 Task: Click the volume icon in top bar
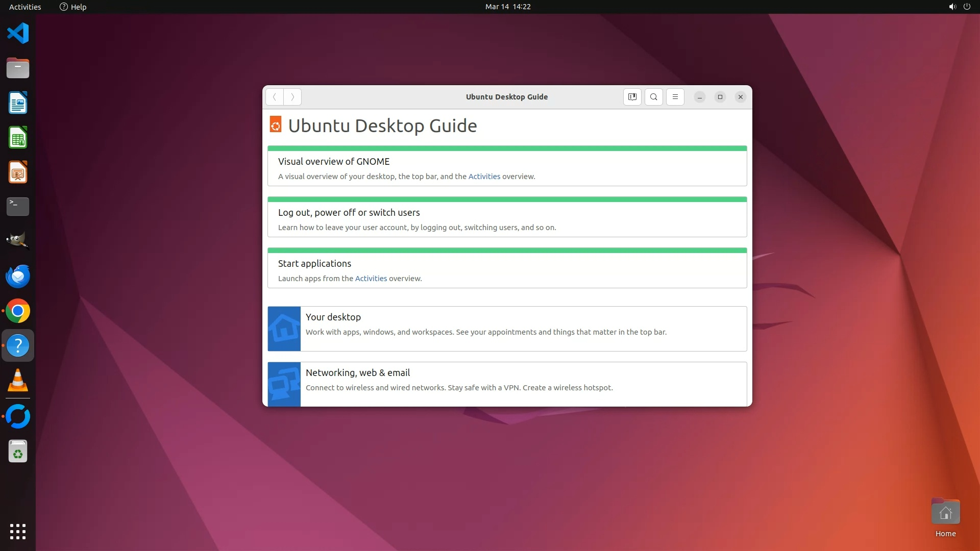[x=952, y=7]
